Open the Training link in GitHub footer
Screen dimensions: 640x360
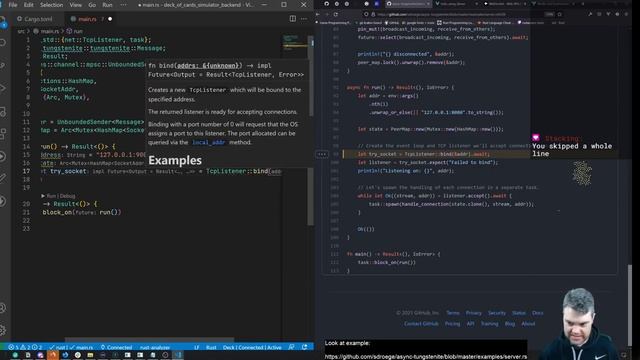489,324
